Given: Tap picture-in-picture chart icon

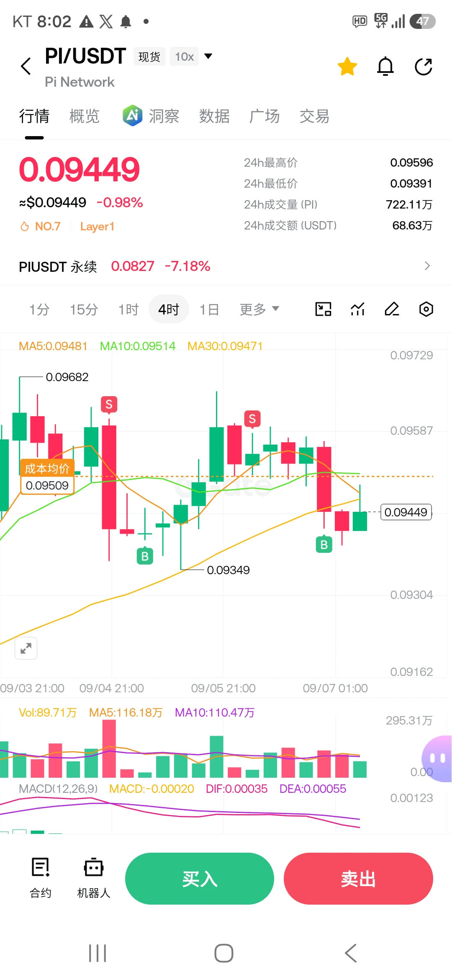Looking at the screenshot, I should pos(323,309).
